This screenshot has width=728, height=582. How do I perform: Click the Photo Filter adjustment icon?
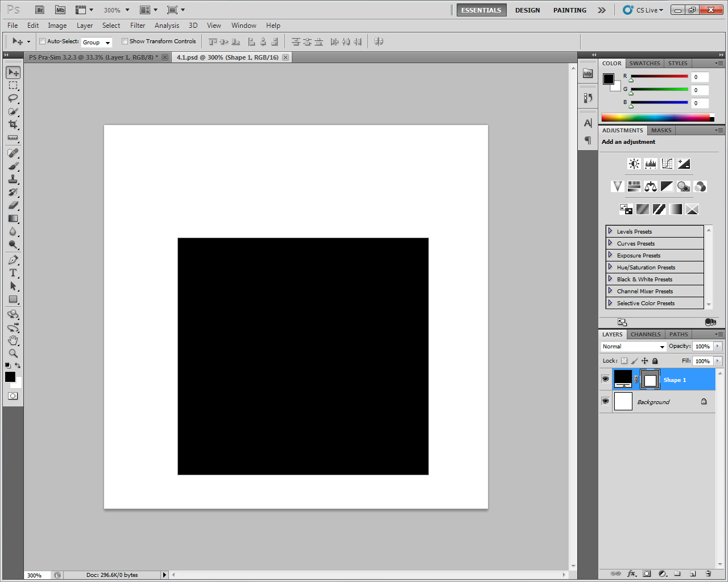point(684,186)
